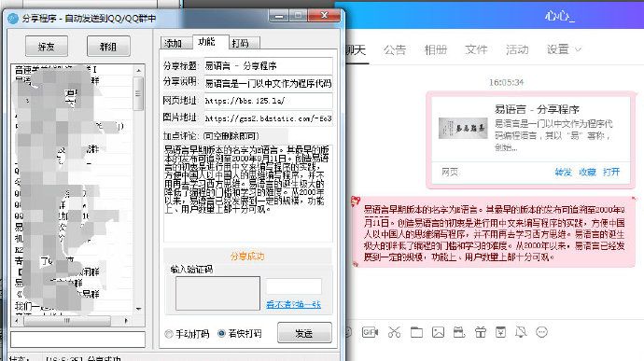
Task: Switch to the 添加 tab
Action: coord(175,43)
